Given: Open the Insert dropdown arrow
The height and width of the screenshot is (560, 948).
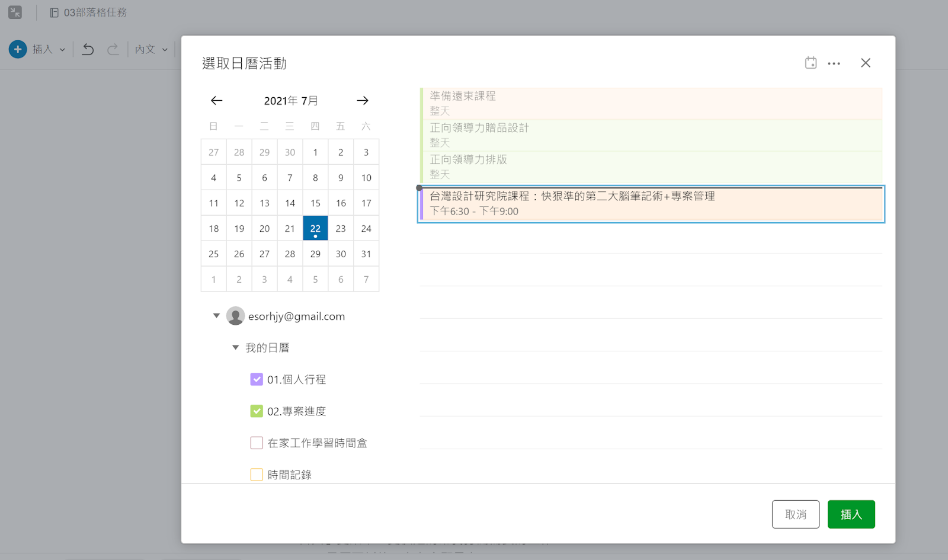Looking at the screenshot, I should (x=62, y=50).
